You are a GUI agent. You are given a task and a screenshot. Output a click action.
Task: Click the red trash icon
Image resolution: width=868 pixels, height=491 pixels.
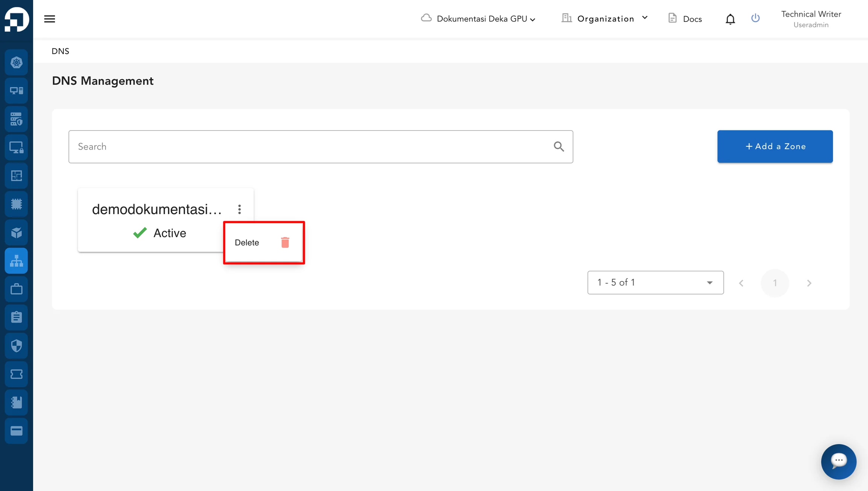[285, 242]
